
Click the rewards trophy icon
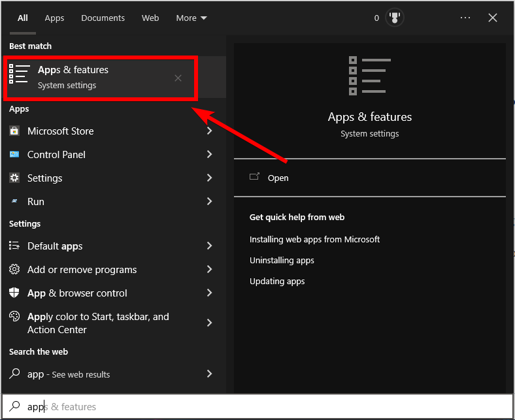pos(395,18)
